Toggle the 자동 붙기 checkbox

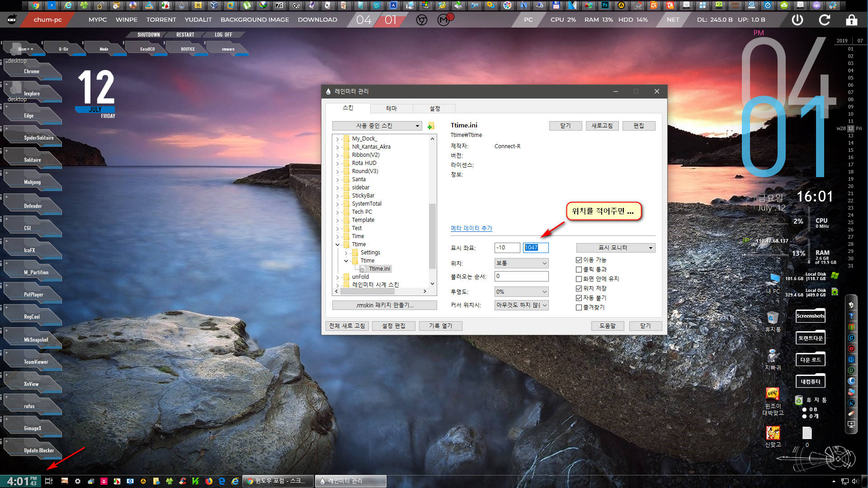pyautogui.click(x=579, y=298)
